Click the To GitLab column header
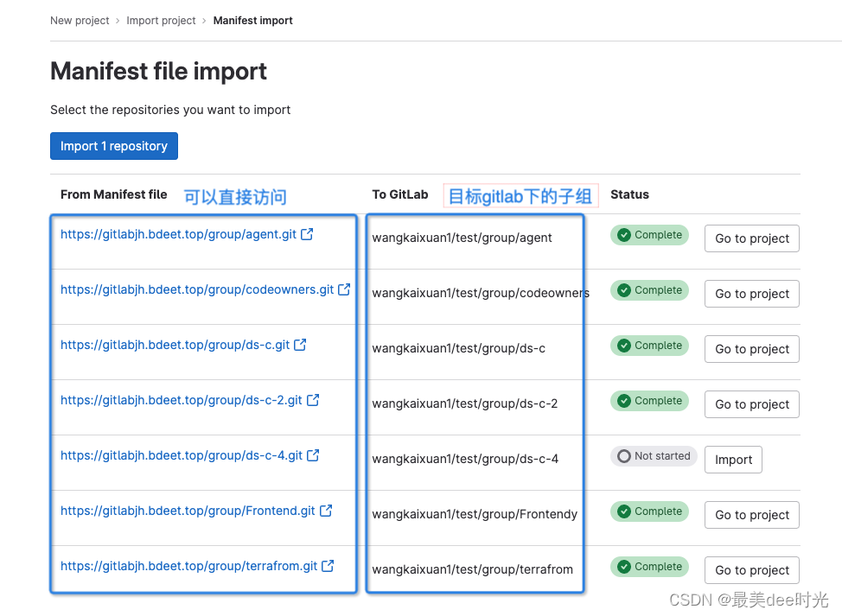Viewport: 842px width, 616px height. point(400,194)
